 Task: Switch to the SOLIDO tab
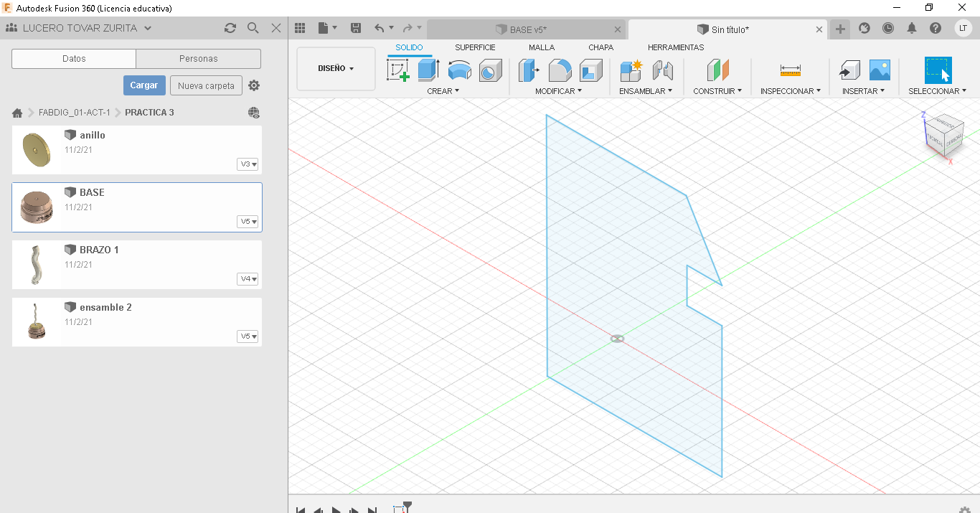[x=409, y=47]
